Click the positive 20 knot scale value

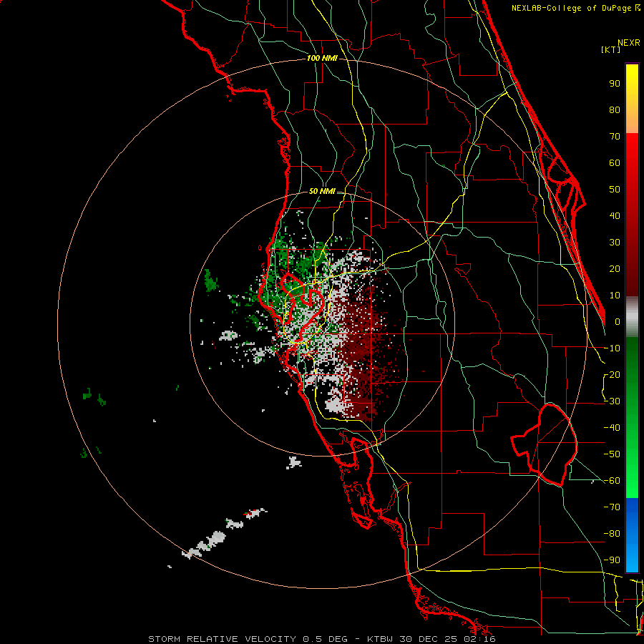pyautogui.click(x=615, y=268)
